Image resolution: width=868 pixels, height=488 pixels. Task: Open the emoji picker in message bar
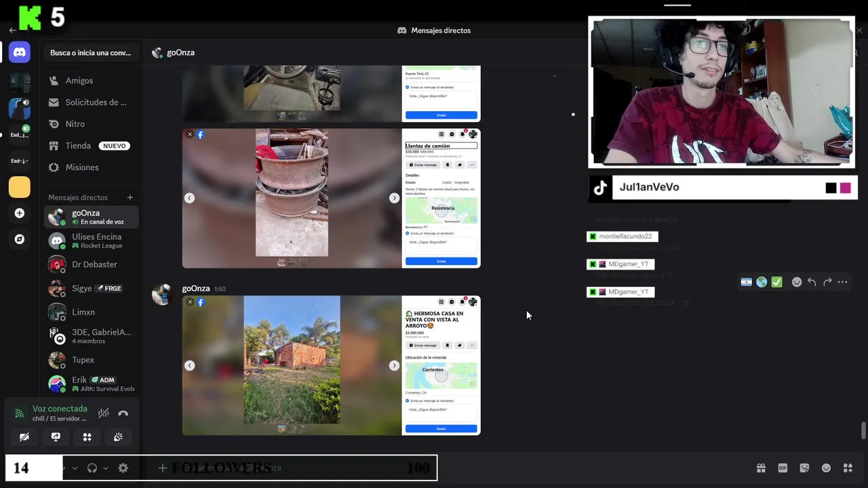click(x=826, y=468)
